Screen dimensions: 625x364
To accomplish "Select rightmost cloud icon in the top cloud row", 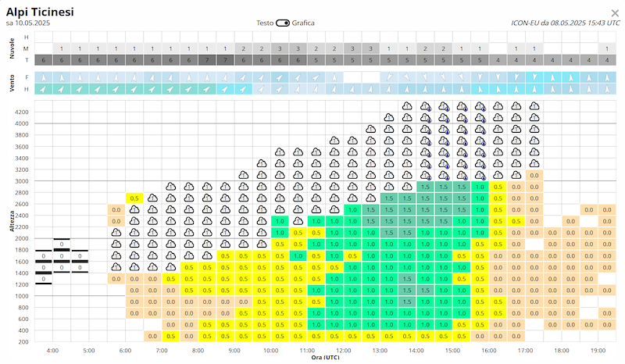I will 534,106.
